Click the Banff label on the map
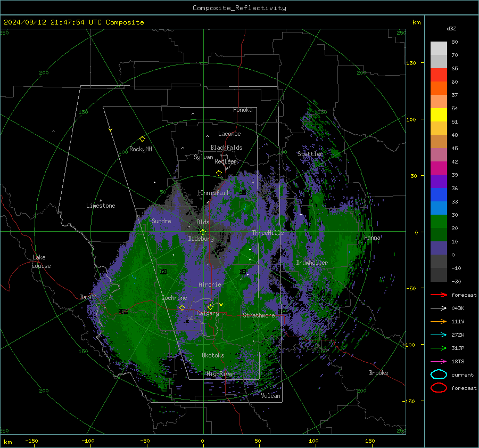The image size is (479, 448). 88,297
